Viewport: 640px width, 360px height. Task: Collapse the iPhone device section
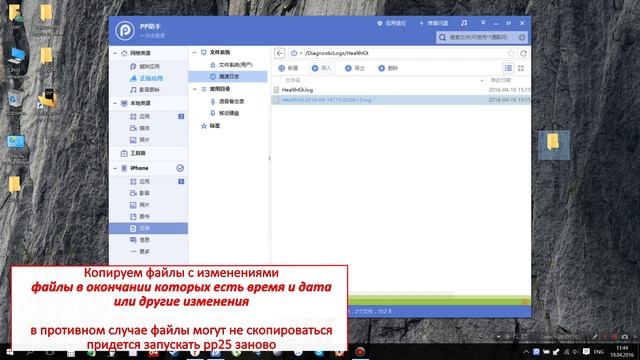point(115,168)
